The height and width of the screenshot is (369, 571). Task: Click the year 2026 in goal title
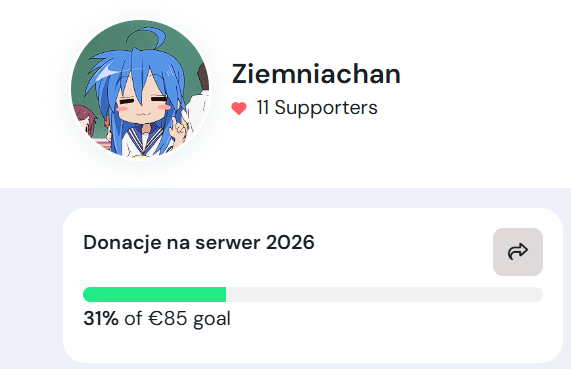[290, 242]
